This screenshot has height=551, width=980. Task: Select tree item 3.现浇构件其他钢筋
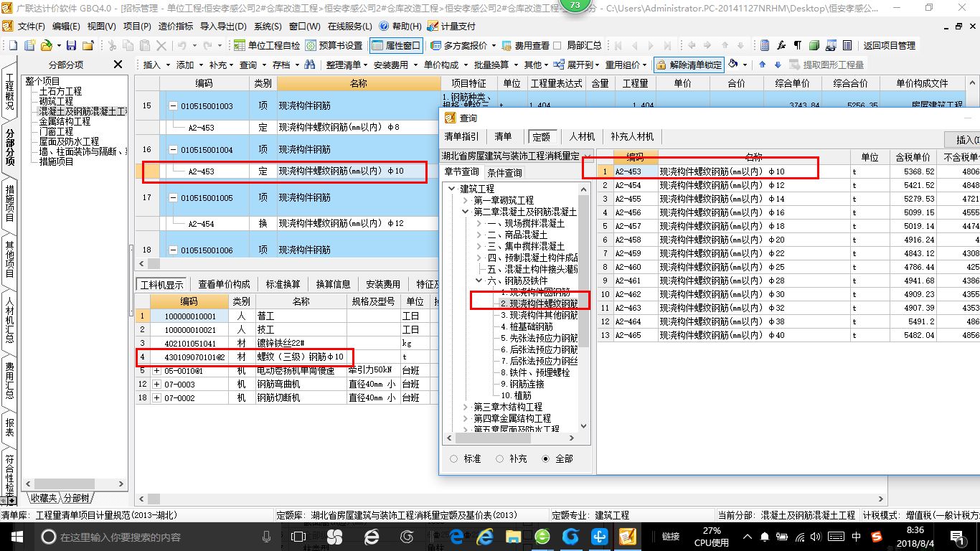(539, 315)
